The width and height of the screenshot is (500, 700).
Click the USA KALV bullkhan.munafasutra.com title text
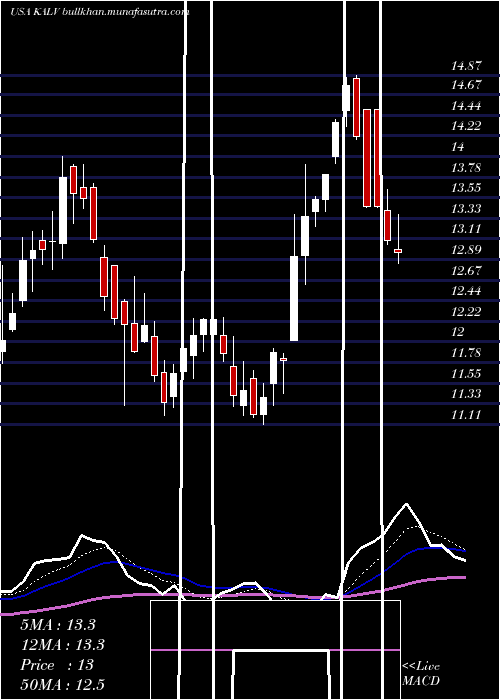click(x=99, y=12)
